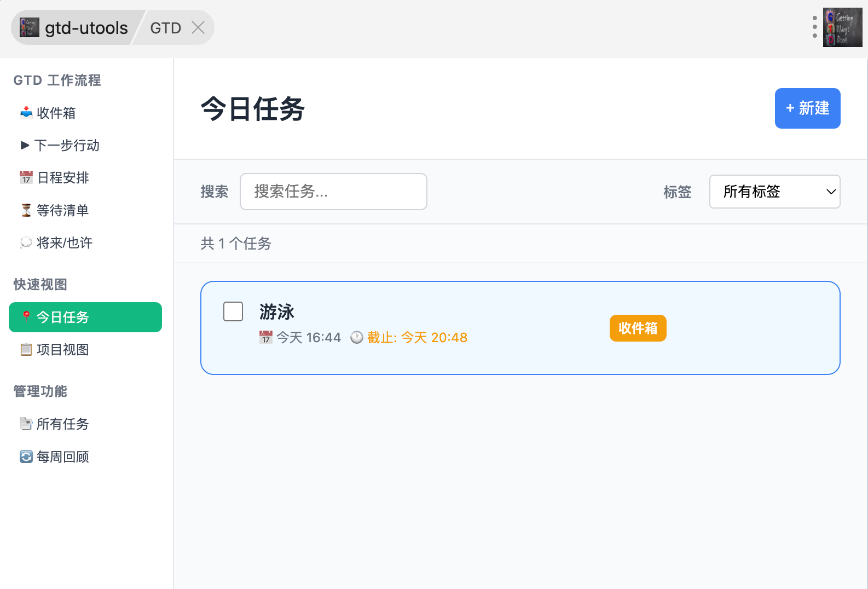This screenshot has width=868, height=589.
Task: Open the 收件箱 sidebar item
Action: click(56, 113)
